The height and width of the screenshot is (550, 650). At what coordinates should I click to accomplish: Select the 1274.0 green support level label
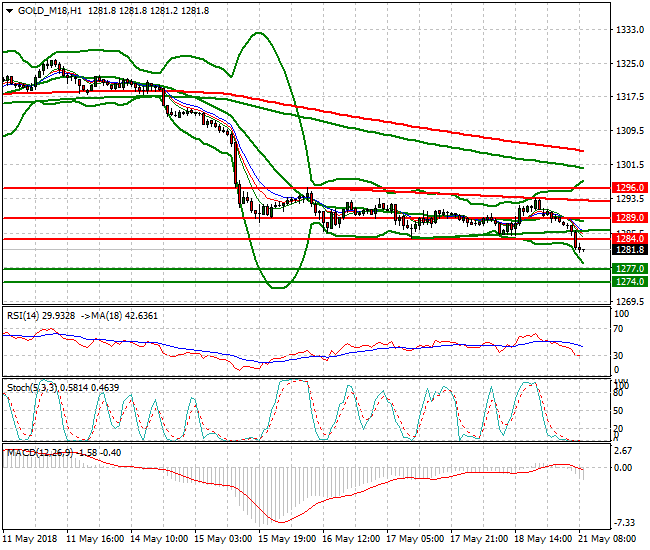pyautogui.click(x=630, y=281)
